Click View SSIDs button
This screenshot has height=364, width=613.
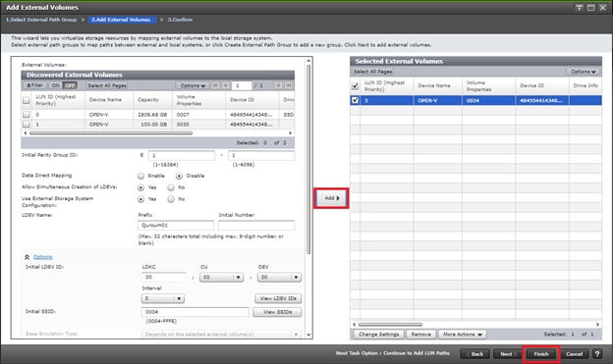point(277,312)
